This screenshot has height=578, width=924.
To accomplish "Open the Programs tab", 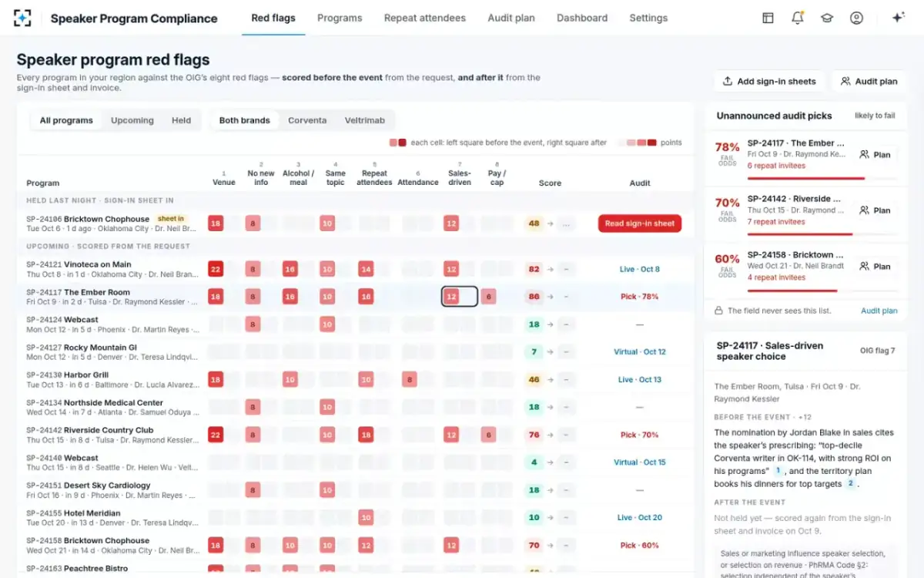I will 340,18.
